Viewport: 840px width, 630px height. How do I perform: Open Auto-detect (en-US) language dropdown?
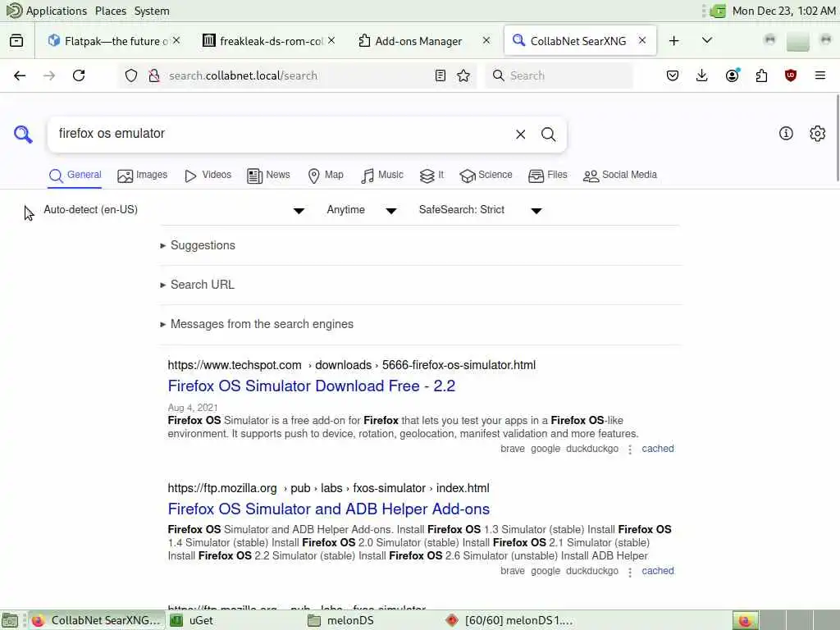(174, 210)
